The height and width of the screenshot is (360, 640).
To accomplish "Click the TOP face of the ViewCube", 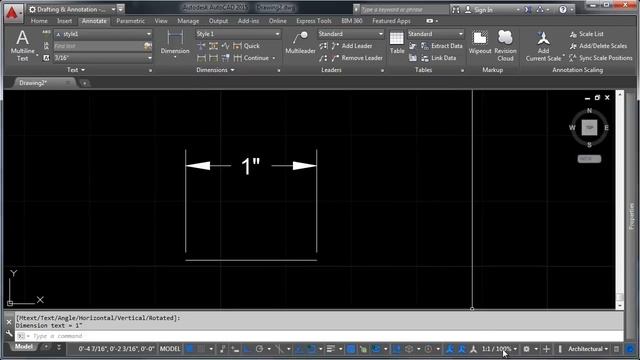I will point(589,127).
